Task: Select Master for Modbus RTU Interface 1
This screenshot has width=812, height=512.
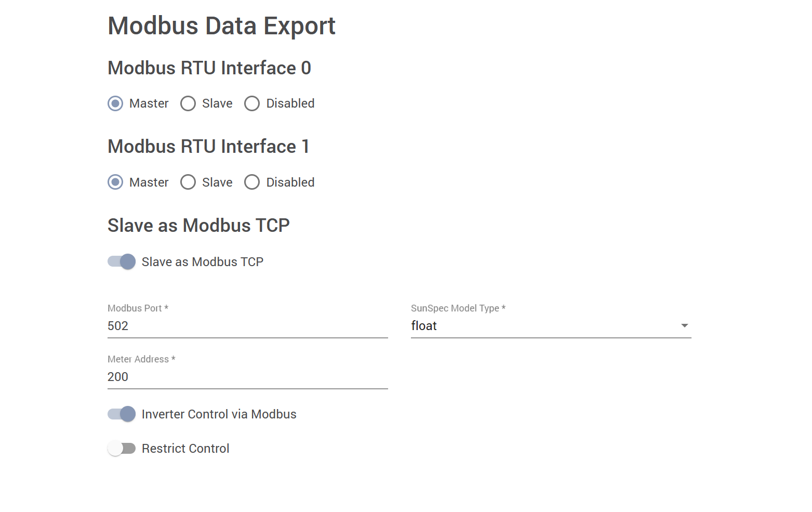Action: 115,182
